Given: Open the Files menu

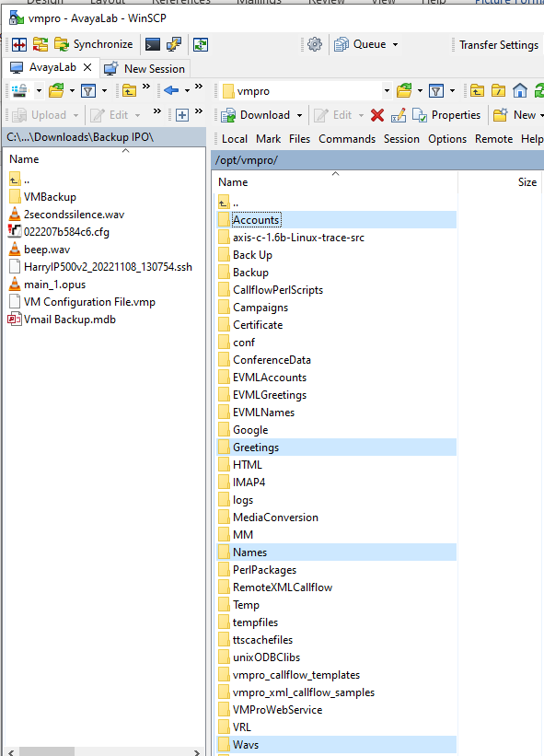Looking at the screenshot, I should tap(300, 139).
